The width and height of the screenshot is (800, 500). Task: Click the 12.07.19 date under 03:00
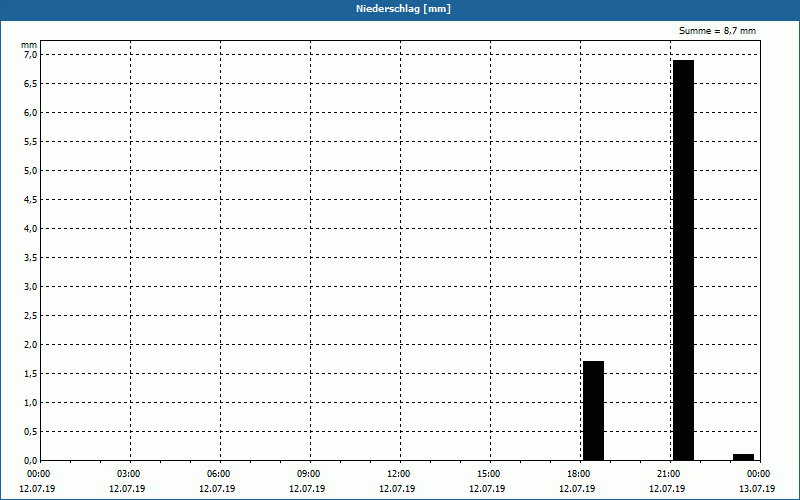pos(127,489)
